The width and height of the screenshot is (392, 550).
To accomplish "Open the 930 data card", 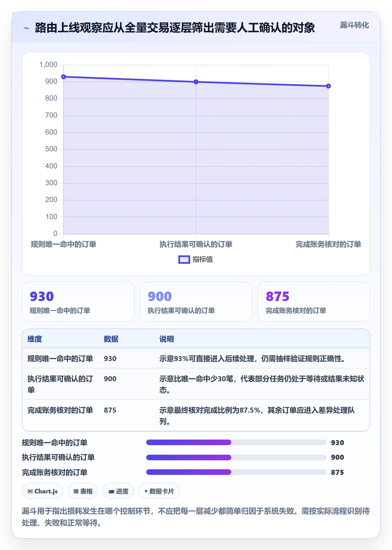I will (78, 302).
